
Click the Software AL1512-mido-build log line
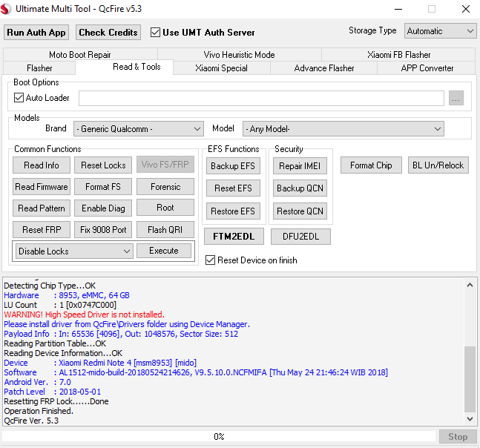(196, 372)
